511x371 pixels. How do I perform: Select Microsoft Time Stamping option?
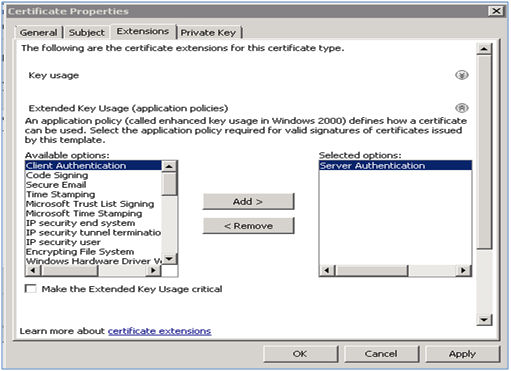click(93, 213)
